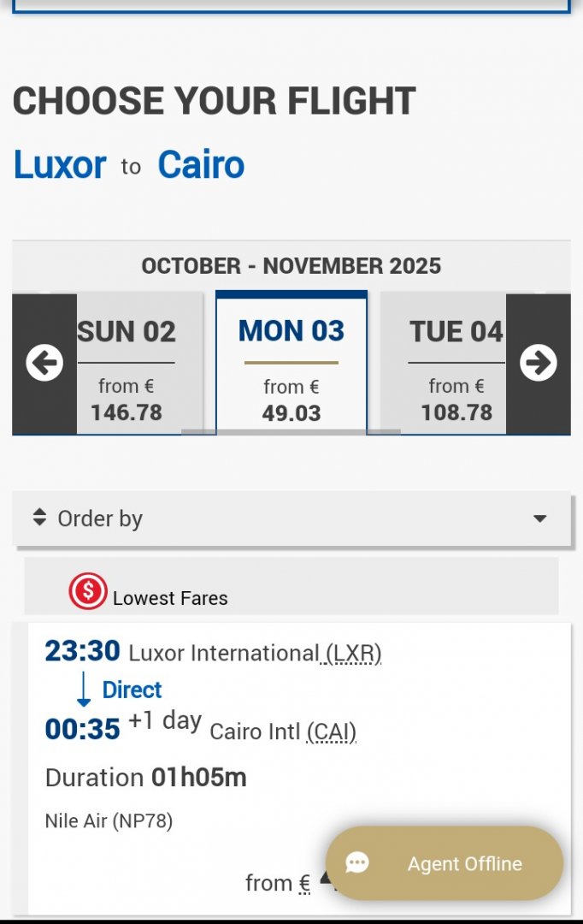Screen dimensions: 583x924
Task: Click the red dollar Lowest Fares icon
Action: pyautogui.click(x=87, y=591)
